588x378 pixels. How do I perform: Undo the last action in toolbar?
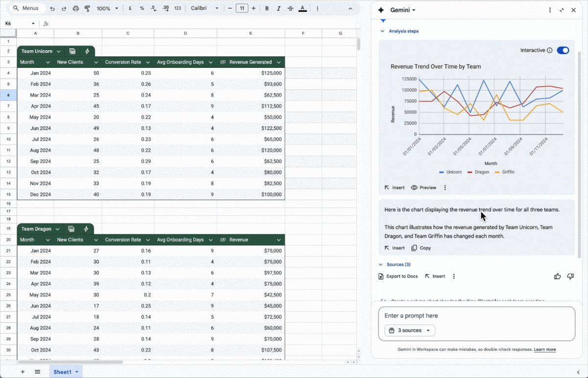(52, 8)
